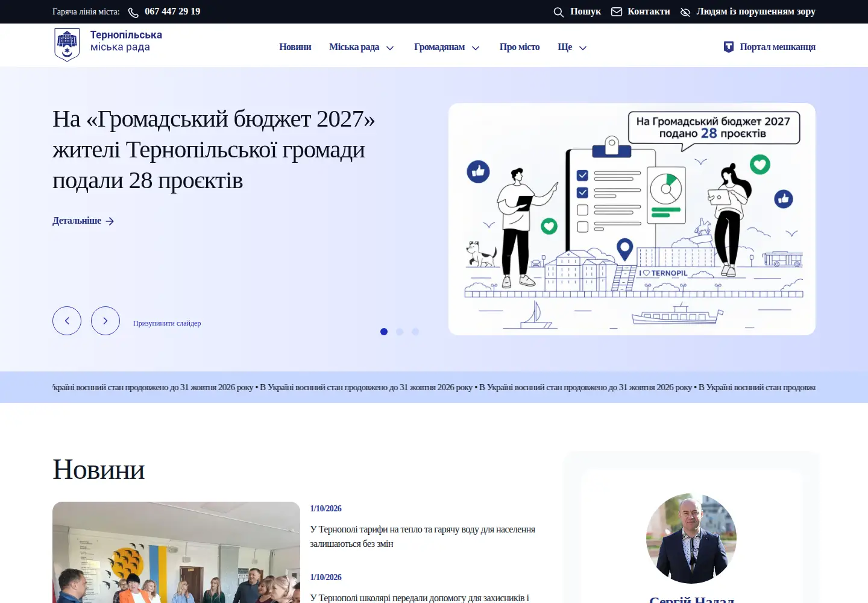Open Міська рада menu label
The height and width of the screenshot is (603, 868).
[354, 47]
